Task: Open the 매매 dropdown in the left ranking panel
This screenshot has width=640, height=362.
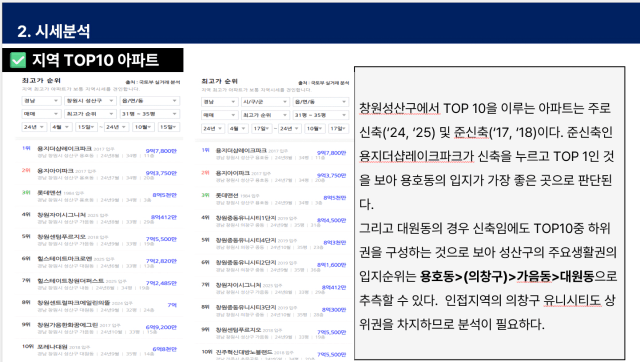Action: pos(41,114)
